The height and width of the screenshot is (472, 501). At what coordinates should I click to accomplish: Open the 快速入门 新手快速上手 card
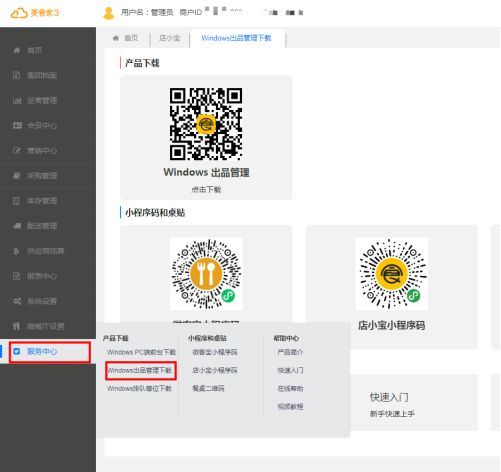(413, 403)
